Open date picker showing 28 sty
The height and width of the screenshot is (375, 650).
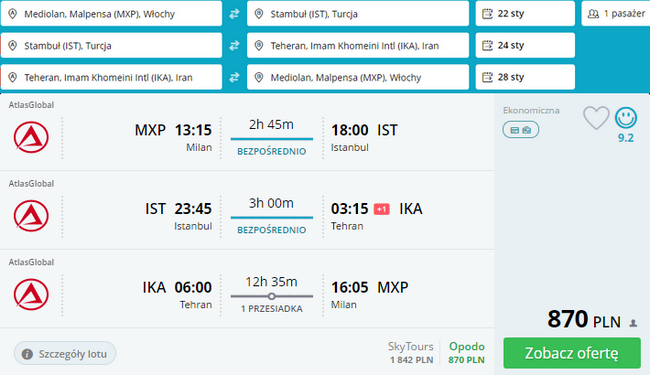click(x=525, y=77)
